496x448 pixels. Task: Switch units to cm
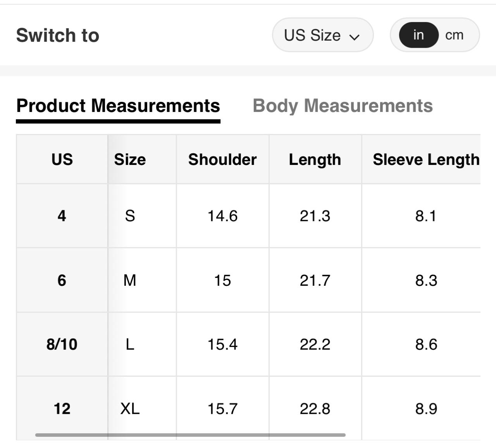(454, 35)
